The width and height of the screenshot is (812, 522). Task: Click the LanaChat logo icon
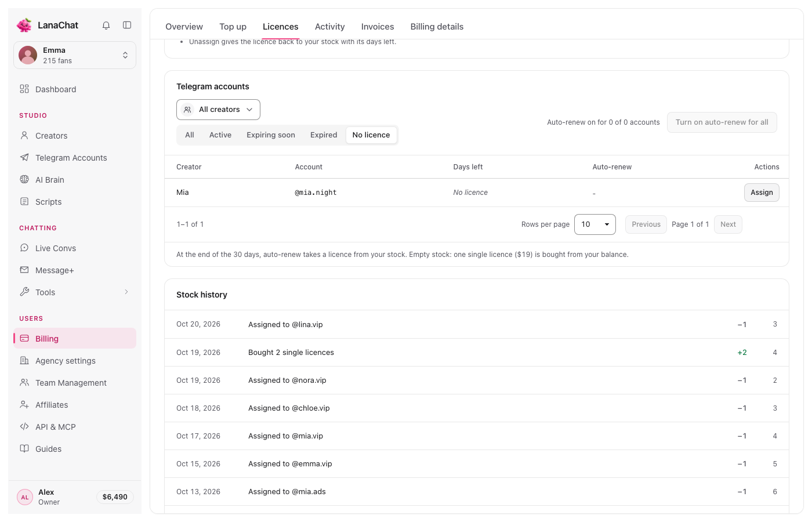pyautogui.click(x=24, y=25)
